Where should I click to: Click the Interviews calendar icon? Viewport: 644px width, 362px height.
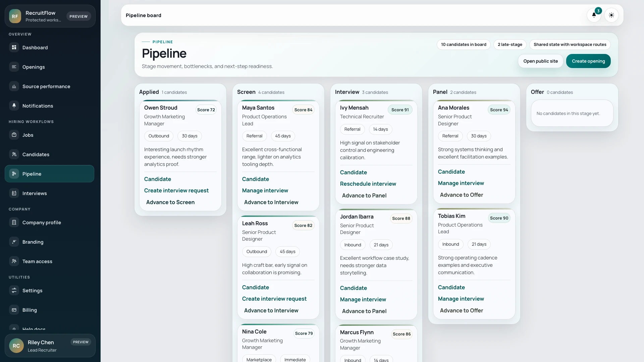pyautogui.click(x=14, y=193)
